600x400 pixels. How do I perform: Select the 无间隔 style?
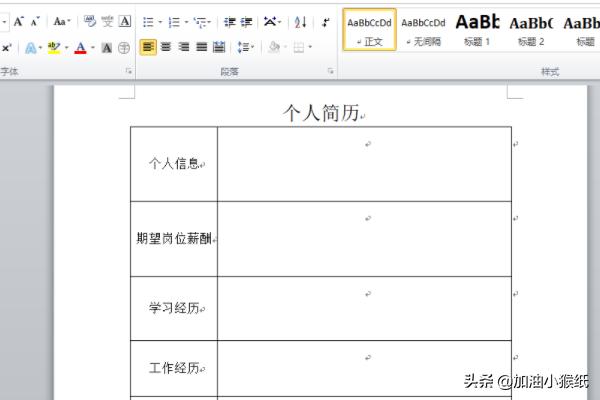coord(423,29)
